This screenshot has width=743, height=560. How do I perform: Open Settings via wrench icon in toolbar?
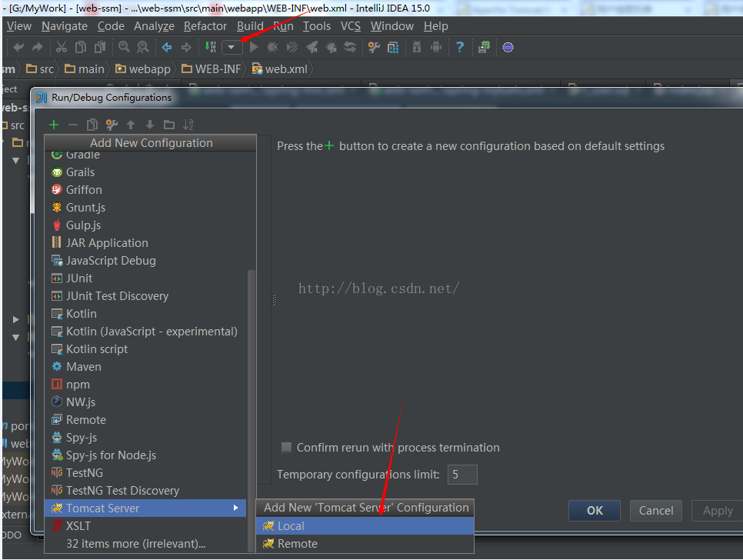pos(374,47)
